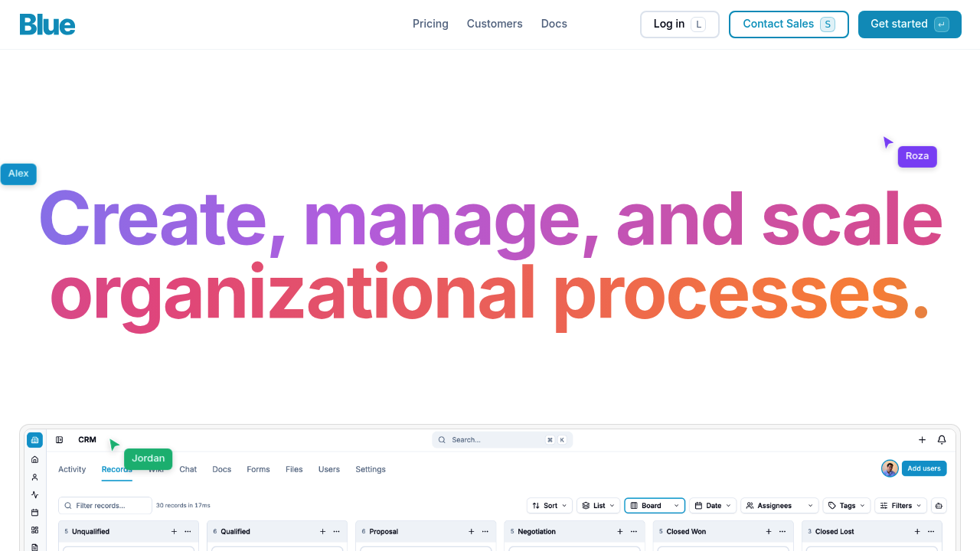This screenshot has width=980, height=551.
Task: Expand the Assignees dropdown
Action: point(779,506)
